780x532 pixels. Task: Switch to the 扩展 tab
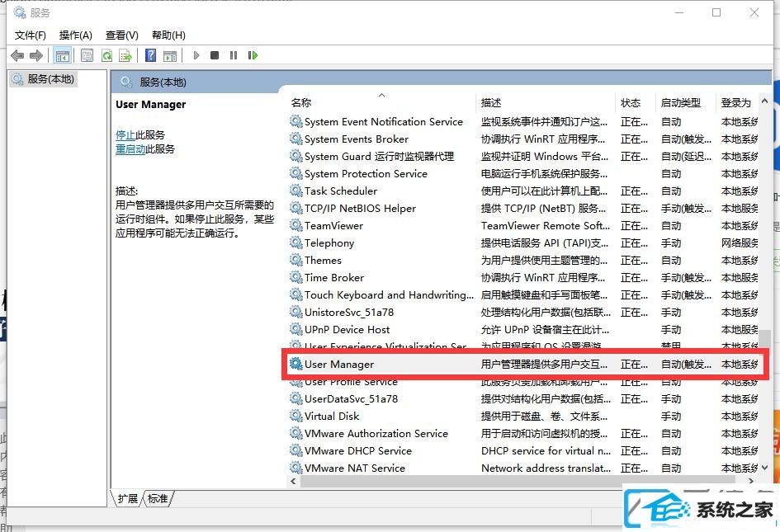[127, 498]
